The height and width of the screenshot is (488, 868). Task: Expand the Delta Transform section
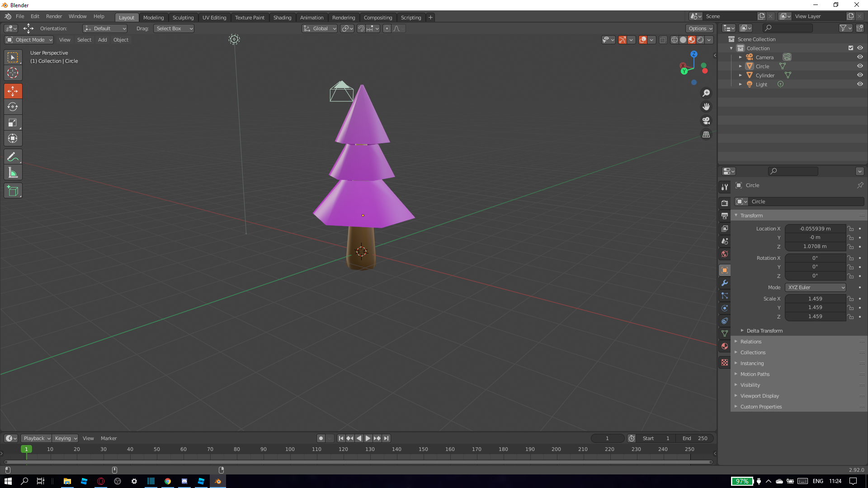(764, 331)
